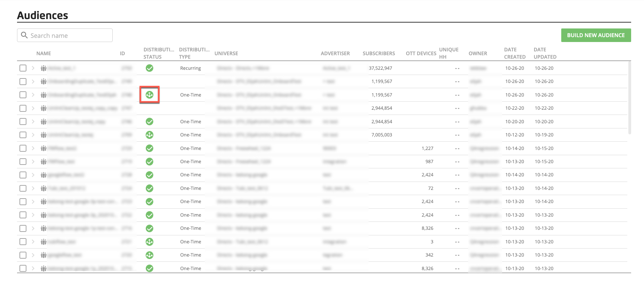
Task: Expand the Recurring audience row
Action: (33, 68)
